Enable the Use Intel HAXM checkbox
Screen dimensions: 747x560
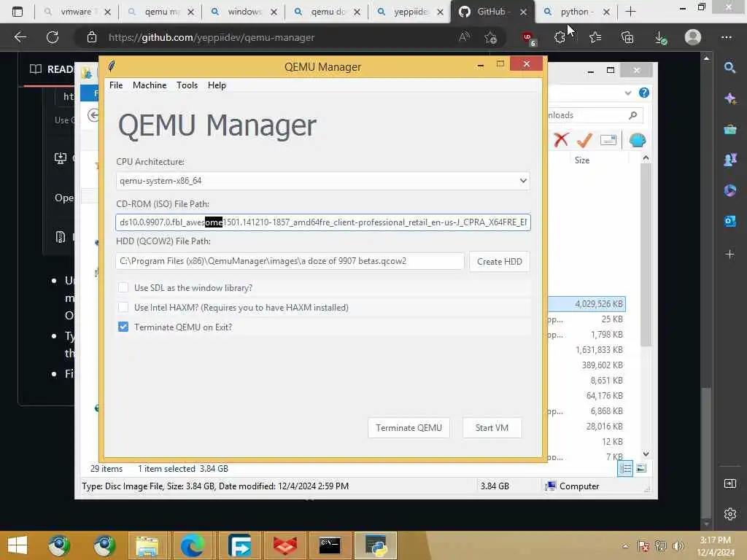[x=123, y=307]
